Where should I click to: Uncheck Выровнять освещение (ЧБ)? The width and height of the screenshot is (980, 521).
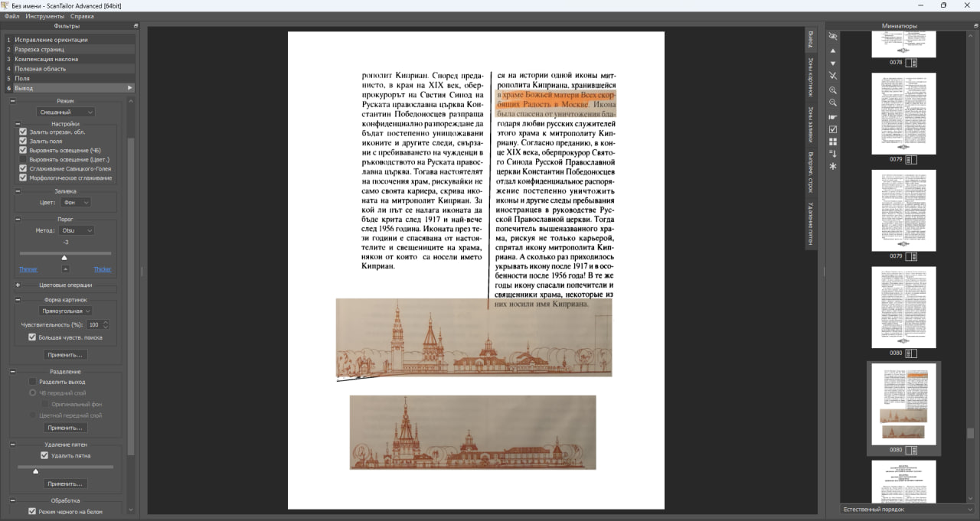tap(23, 150)
